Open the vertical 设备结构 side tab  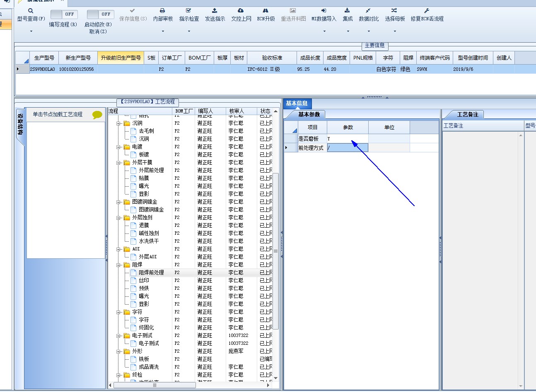click(20, 124)
